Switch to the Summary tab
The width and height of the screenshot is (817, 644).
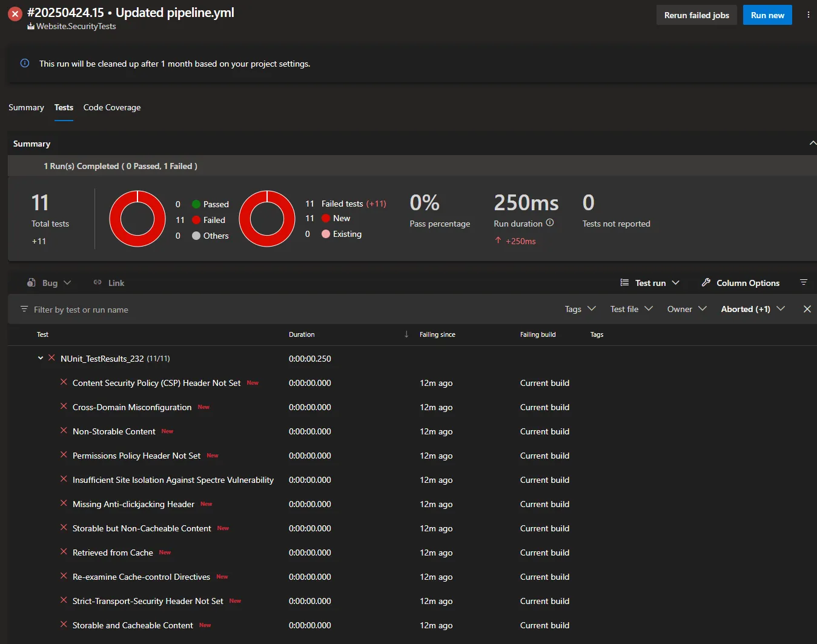point(26,107)
